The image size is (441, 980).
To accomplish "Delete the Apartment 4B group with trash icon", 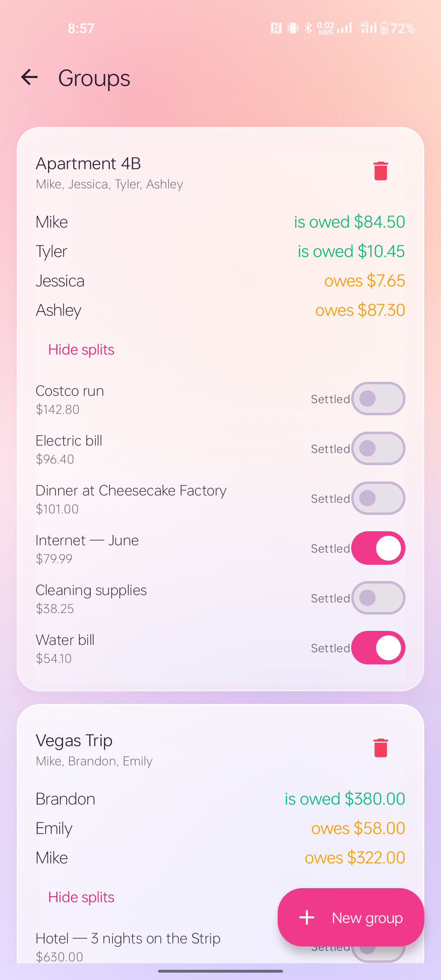I will point(381,171).
